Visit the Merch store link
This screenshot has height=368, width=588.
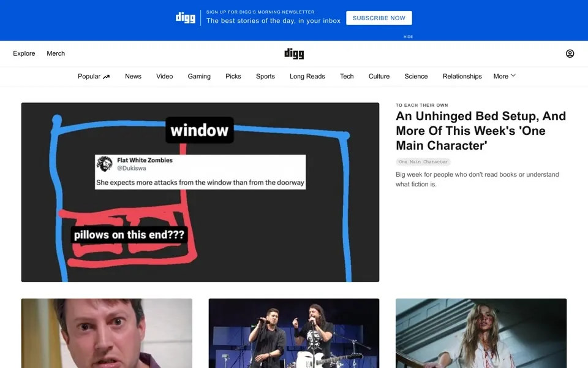tap(56, 53)
